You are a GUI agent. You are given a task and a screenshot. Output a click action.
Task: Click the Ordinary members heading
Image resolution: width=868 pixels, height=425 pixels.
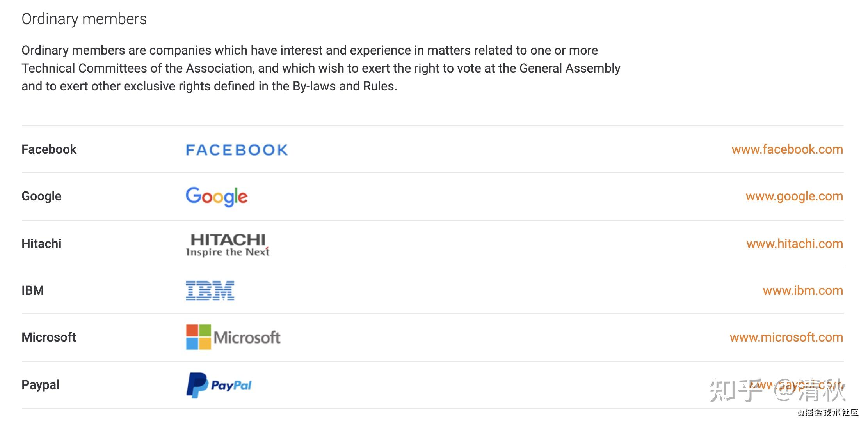click(84, 19)
